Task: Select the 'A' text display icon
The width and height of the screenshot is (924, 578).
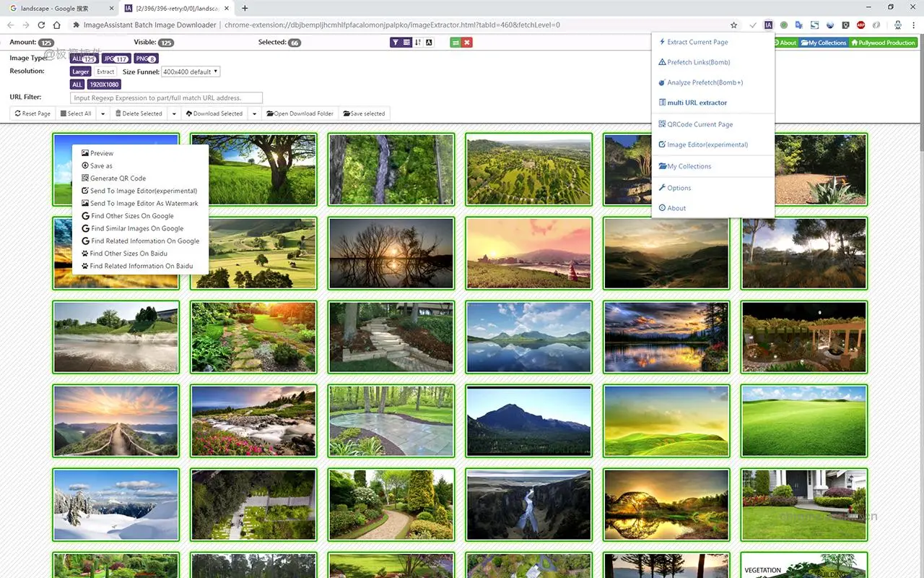Action: point(429,42)
